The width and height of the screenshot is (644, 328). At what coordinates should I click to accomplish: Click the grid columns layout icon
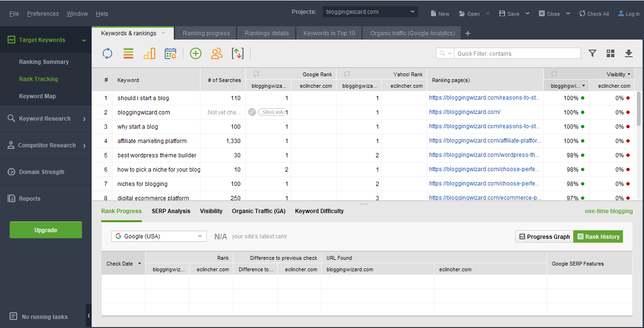(x=611, y=53)
